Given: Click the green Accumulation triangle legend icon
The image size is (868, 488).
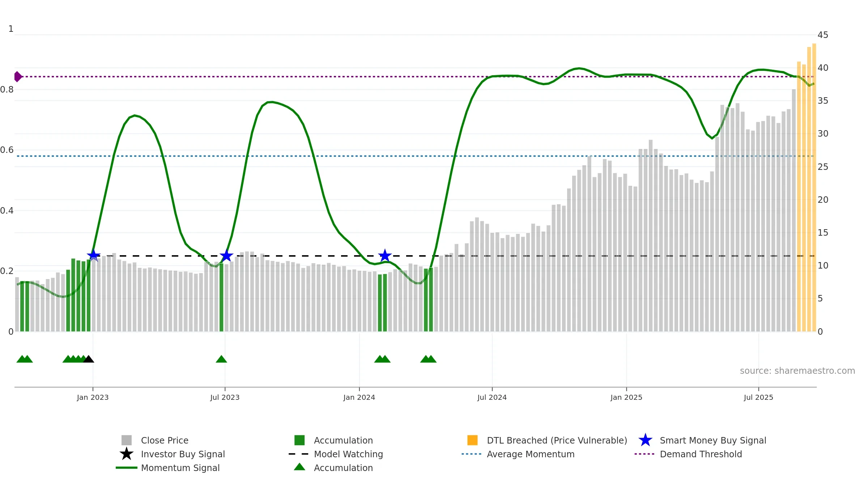Looking at the screenshot, I should pyautogui.click(x=299, y=467).
